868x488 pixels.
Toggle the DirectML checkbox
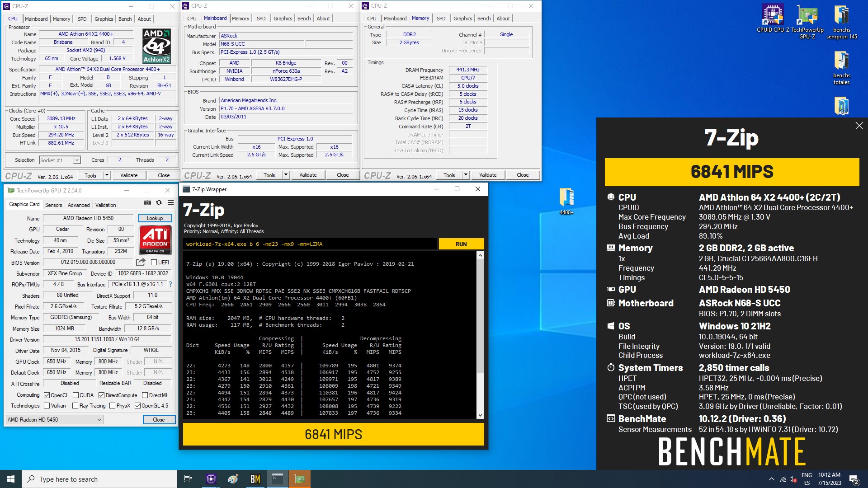pyautogui.click(x=145, y=395)
